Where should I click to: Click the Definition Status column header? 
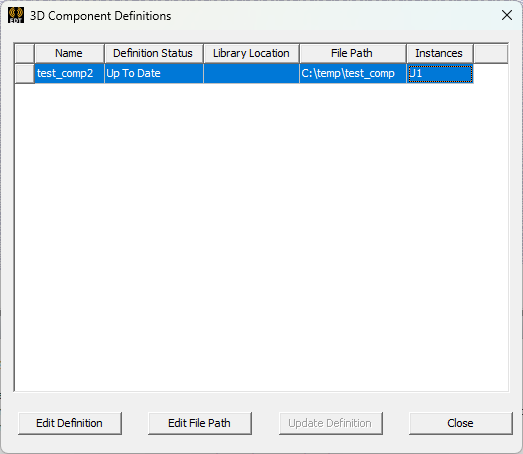(x=154, y=53)
